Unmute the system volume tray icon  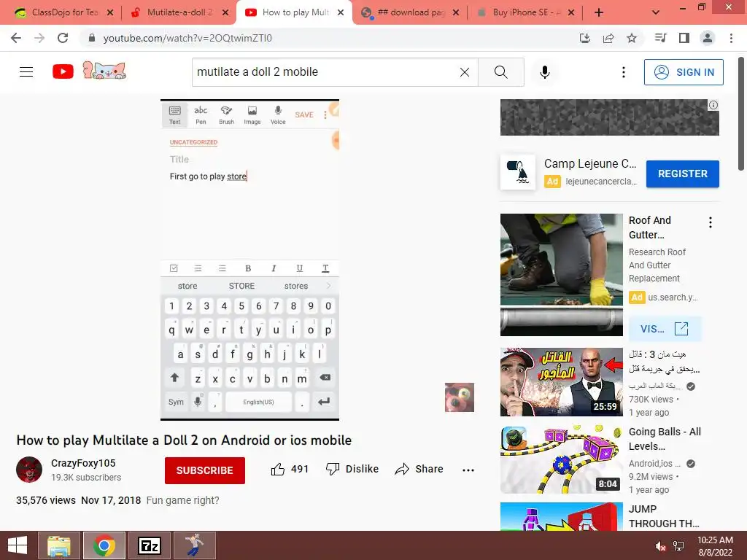[660, 546]
